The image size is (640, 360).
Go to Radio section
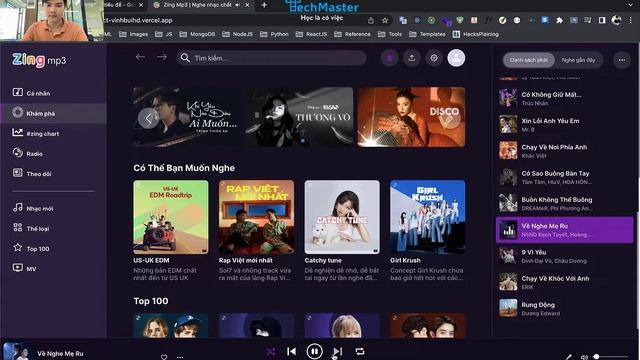point(28,153)
